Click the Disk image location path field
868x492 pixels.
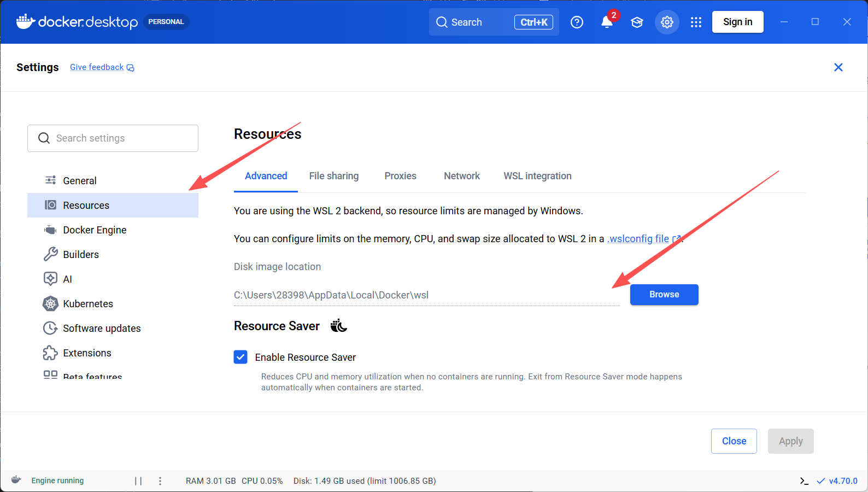click(426, 295)
